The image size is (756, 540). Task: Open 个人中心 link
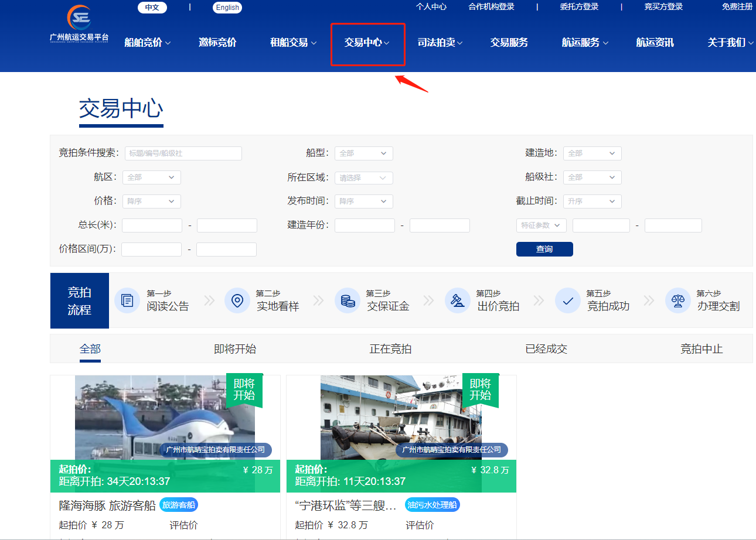click(431, 7)
